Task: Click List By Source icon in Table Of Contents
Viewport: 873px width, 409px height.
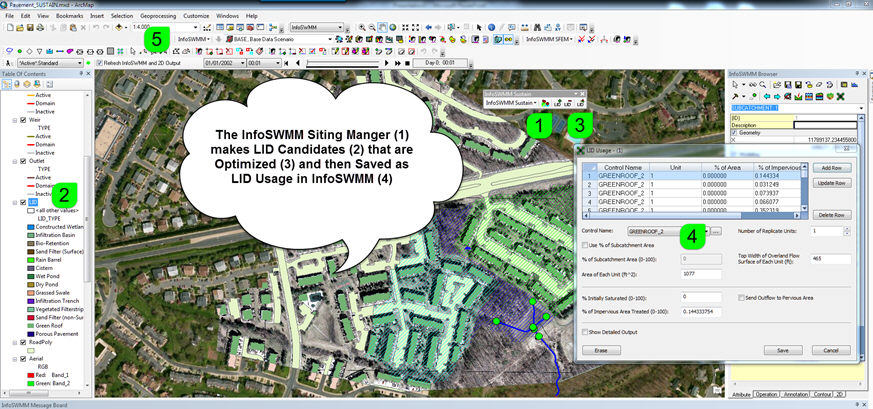Action: 17,84
